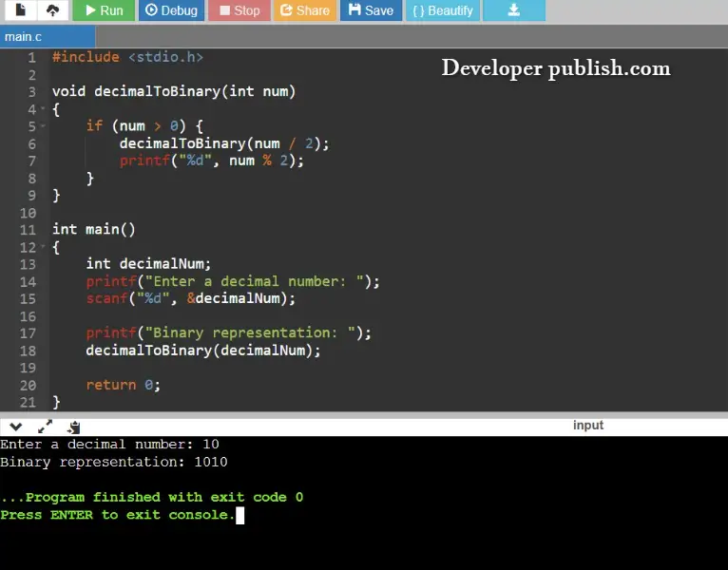This screenshot has height=570, width=728.
Task: Save the current file
Action: coord(371,10)
